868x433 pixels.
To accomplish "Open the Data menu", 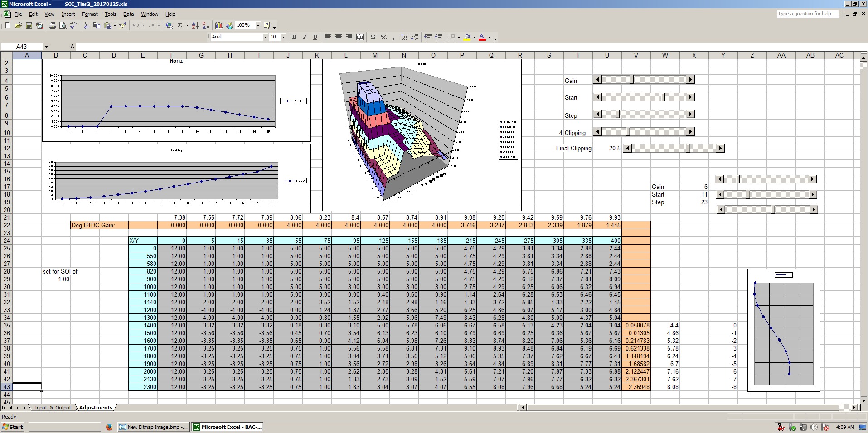I will coord(128,14).
